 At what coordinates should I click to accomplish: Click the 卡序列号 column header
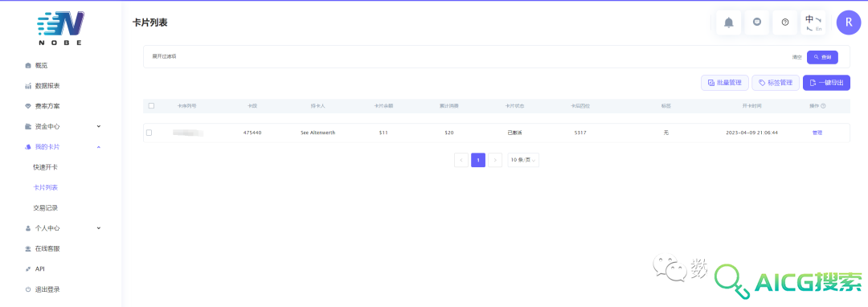point(186,105)
